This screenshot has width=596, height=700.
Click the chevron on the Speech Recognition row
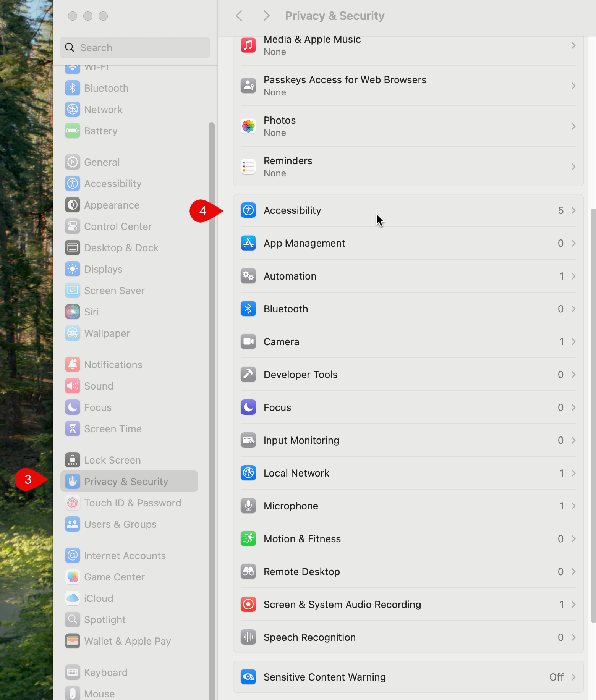573,637
